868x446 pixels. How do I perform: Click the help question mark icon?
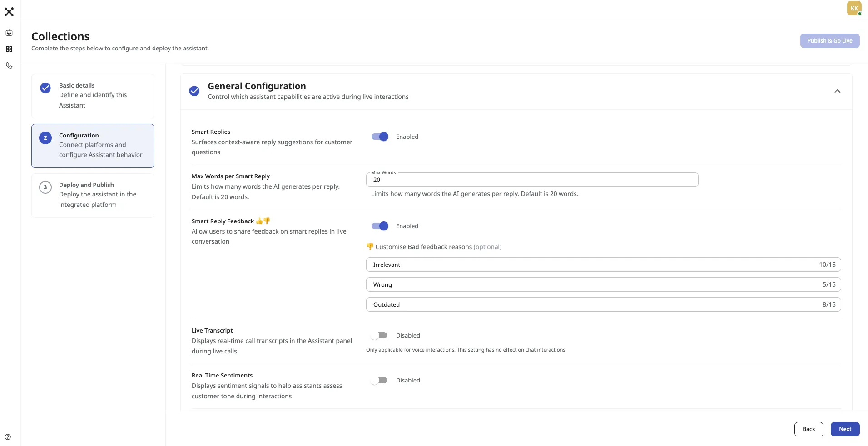click(x=8, y=437)
